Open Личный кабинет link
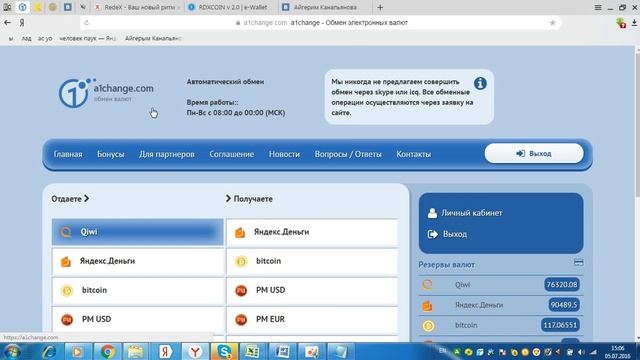640x360 pixels. [471, 213]
